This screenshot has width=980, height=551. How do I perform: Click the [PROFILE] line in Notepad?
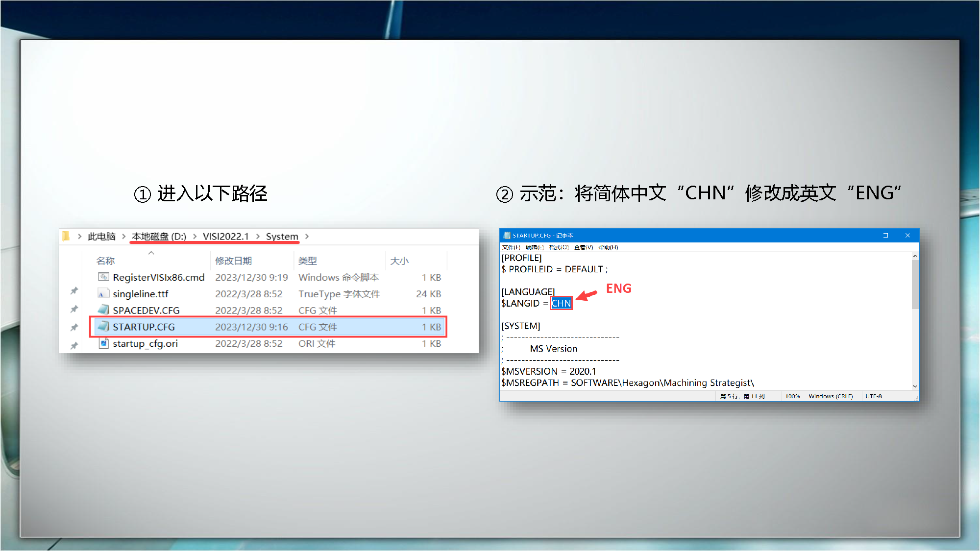pos(521,258)
